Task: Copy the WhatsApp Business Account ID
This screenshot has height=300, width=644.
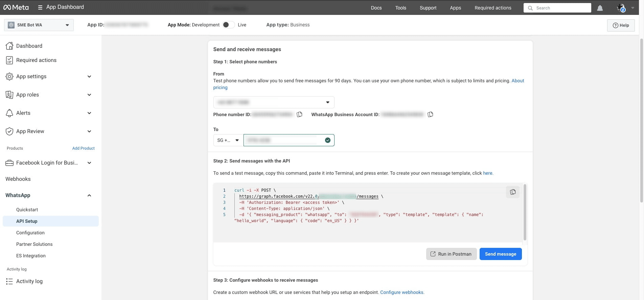Action: (x=430, y=114)
